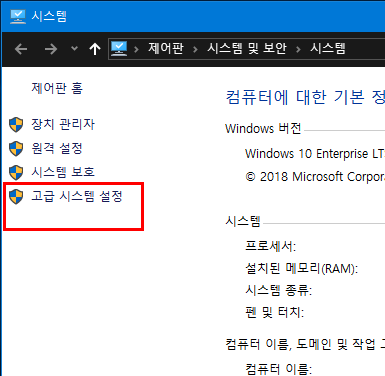The image size is (385, 376).
Task: Go forward with the right arrow
Action: (x=51, y=49)
